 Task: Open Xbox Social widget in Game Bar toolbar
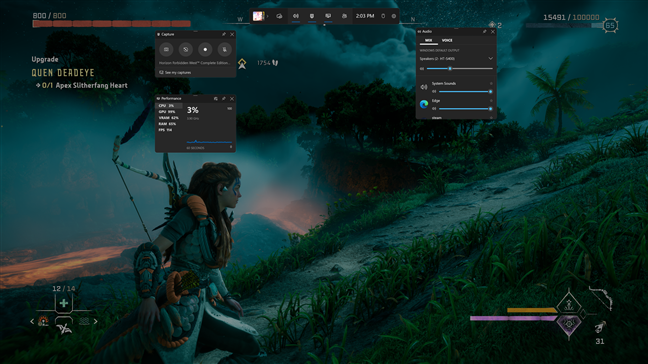click(344, 16)
